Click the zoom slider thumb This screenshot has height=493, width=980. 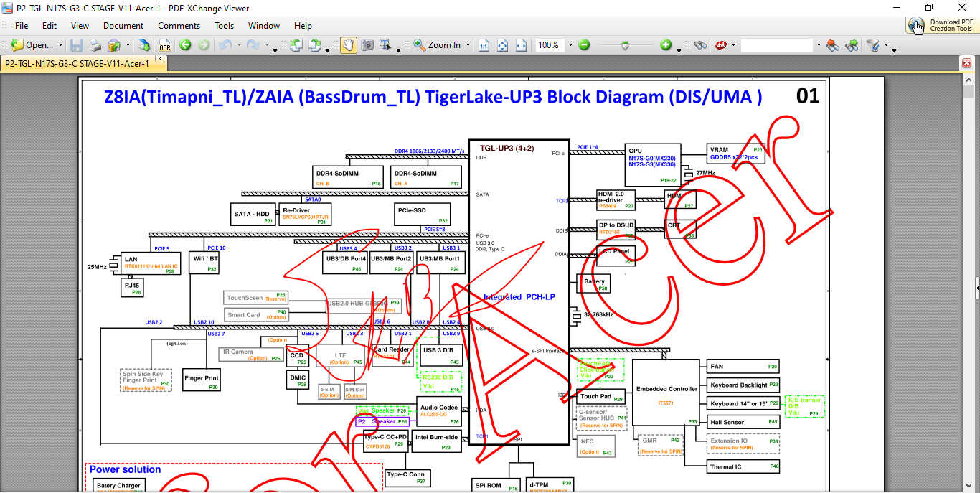point(626,45)
